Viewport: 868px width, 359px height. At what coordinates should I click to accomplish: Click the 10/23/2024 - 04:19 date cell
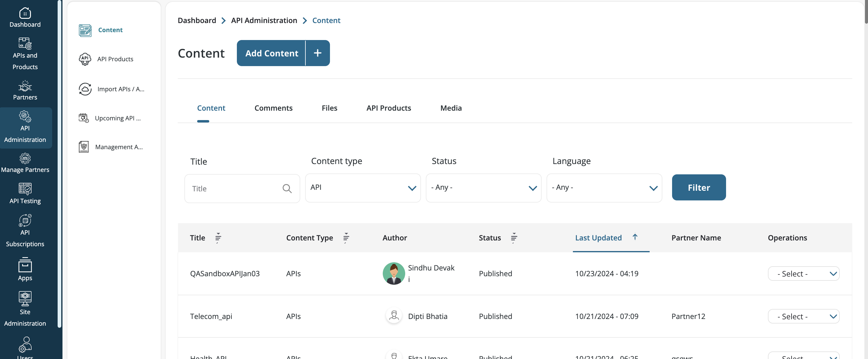pyautogui.click(x=607, y=273)
